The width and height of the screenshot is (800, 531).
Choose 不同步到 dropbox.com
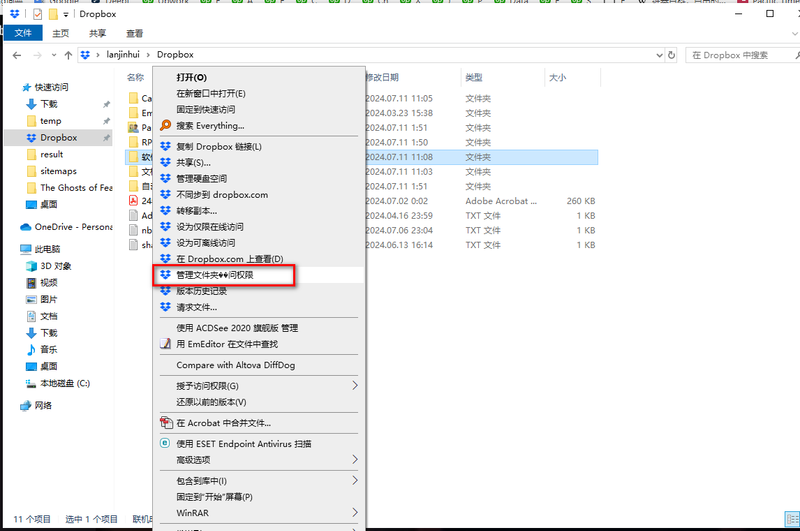pos(258,195)
